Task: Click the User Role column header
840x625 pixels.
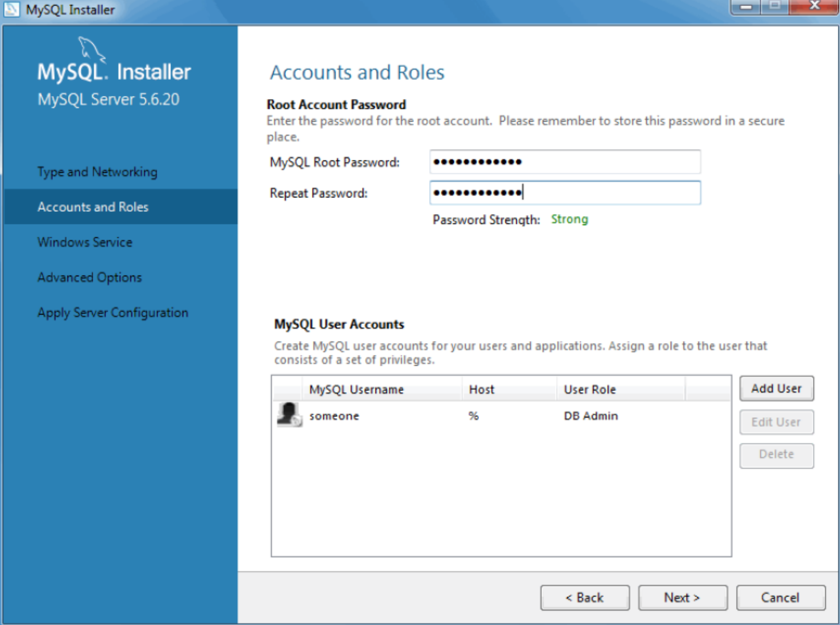Action: pos(589,389)
